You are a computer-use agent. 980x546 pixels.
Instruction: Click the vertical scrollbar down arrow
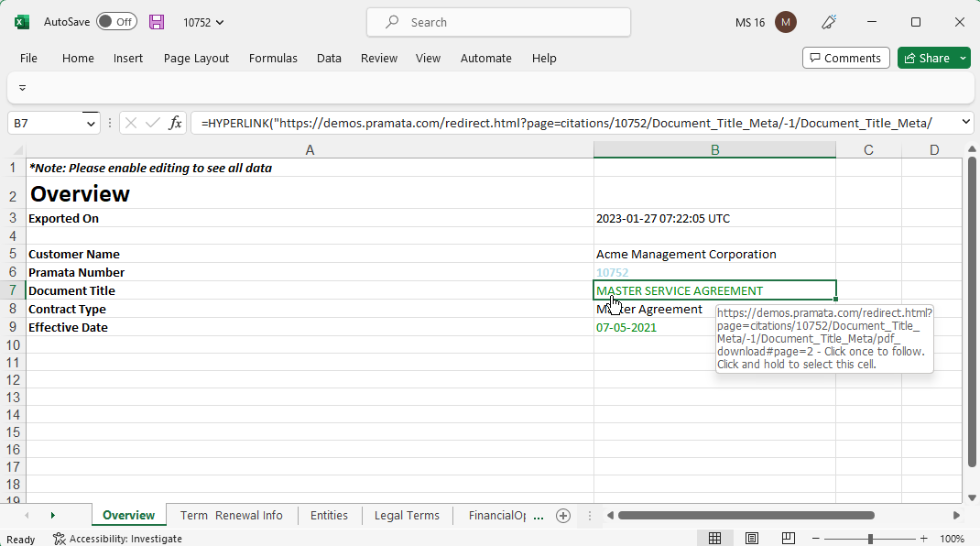pyautogui.click(x=972, y=497)
